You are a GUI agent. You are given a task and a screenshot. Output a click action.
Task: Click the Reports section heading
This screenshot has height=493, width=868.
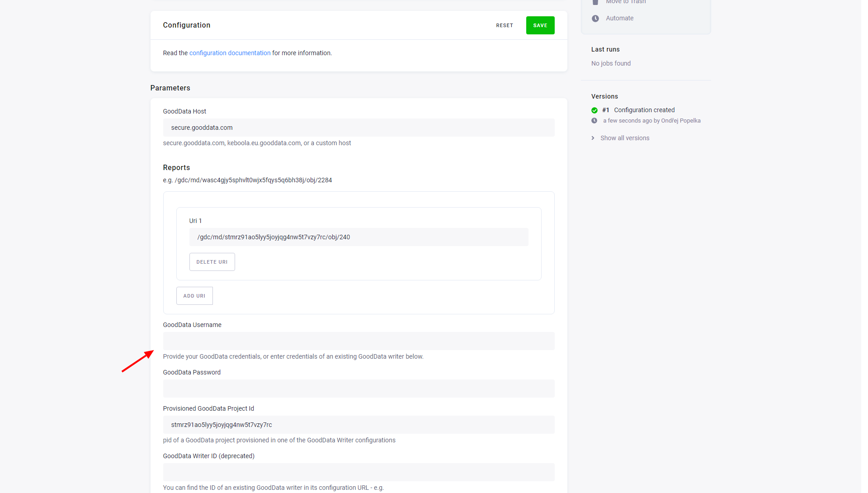point(176,167)
